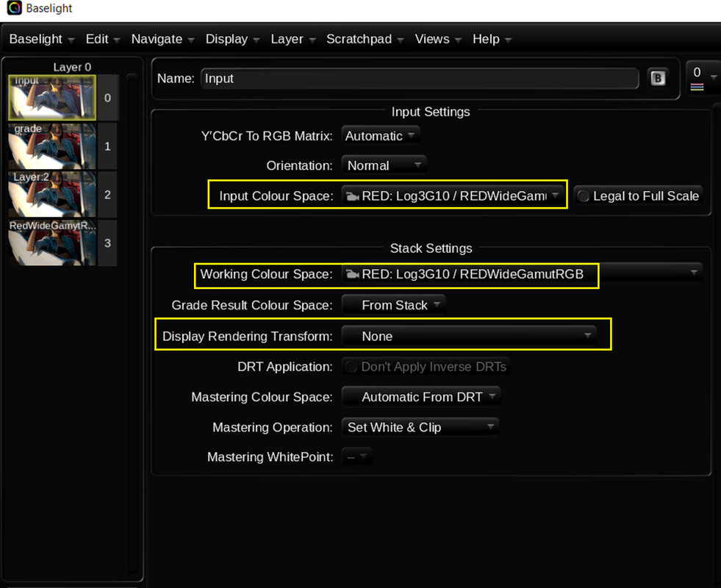
Task: Open the Baselight menu
Action: [42, 39]
